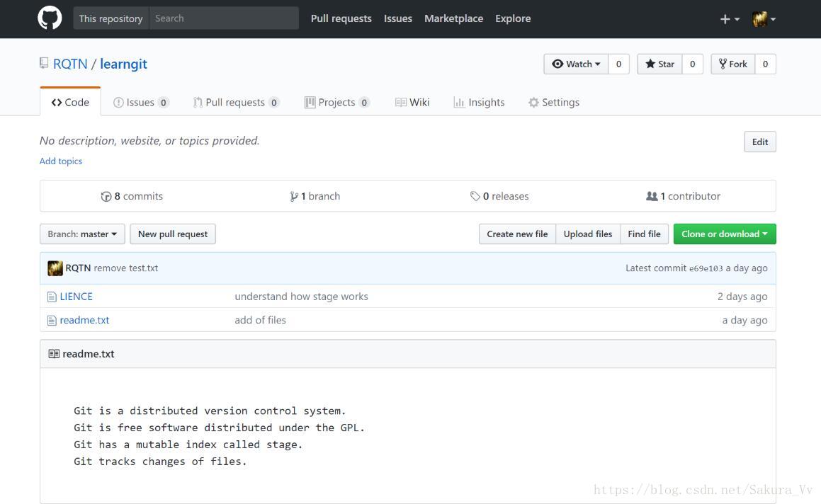This screenshot has width=821, height=504.
Task: Open the repository Settings tab
Action: pyautogui.click(x=554, y=103)
